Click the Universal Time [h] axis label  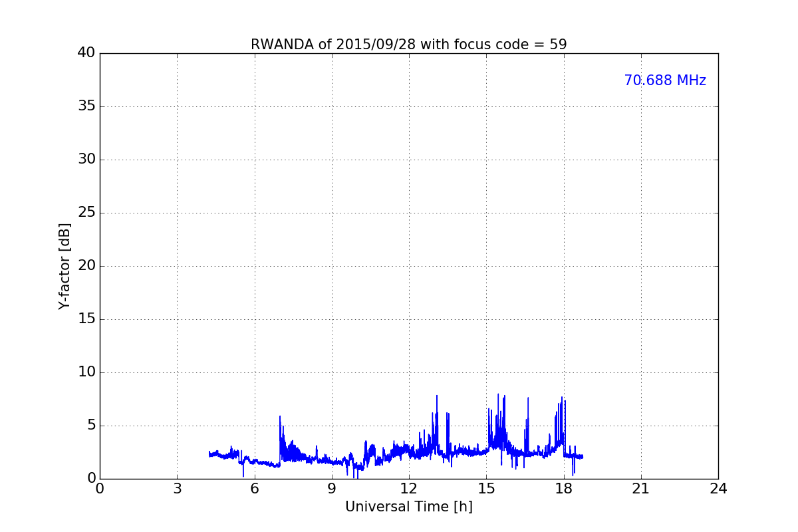(408, 507)
